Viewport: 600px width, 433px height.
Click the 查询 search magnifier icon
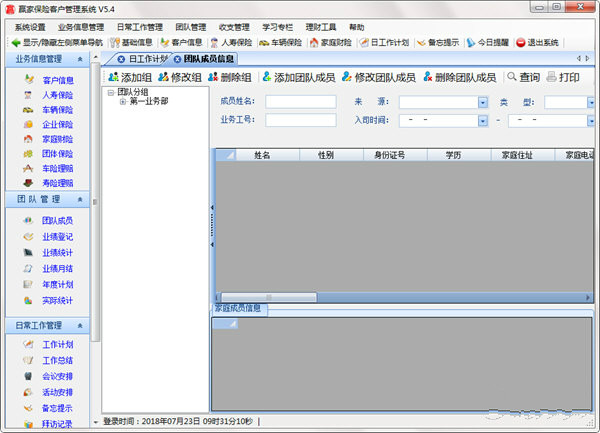512,77
